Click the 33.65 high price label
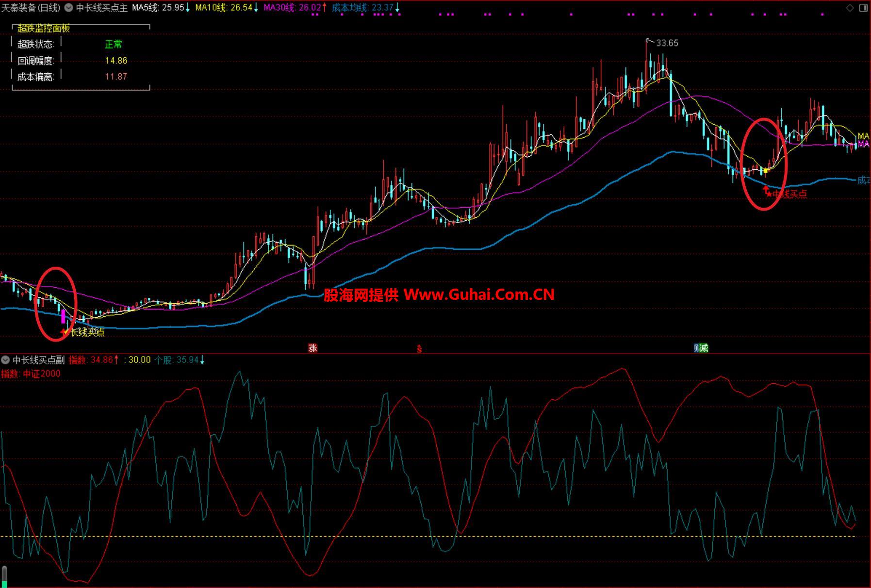 (667, 43)
